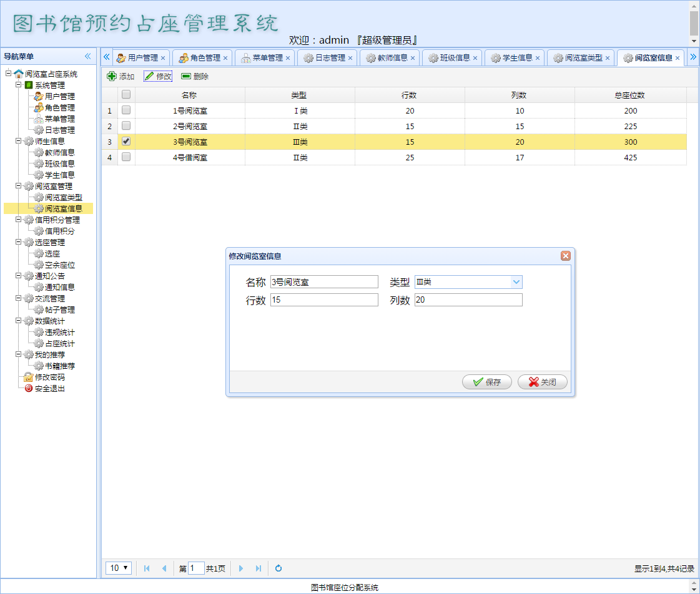Go to previous page arrow icon
Viewport: 700px width, 594px height.
coord(164,568)
